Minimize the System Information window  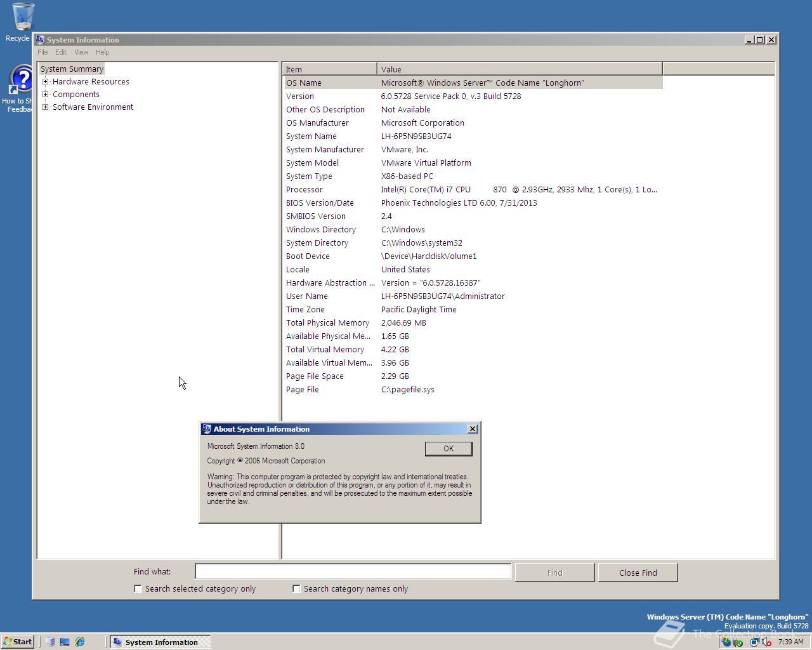pos(750,39)
